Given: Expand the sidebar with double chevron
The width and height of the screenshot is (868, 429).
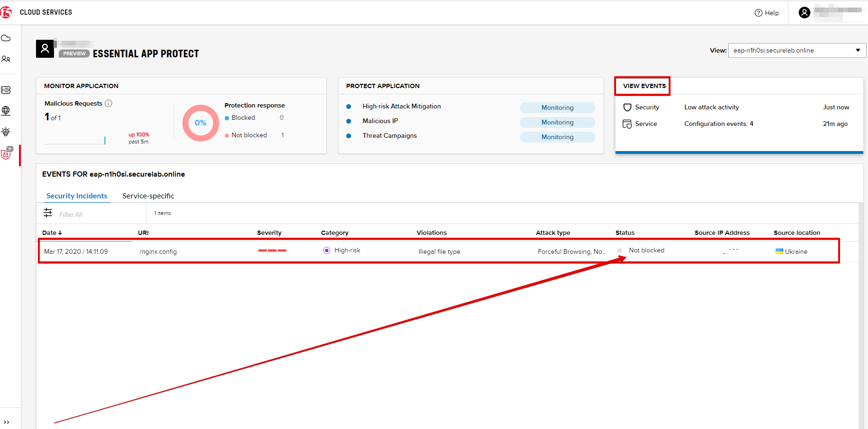Looking at the screenshot, I should point(6,422).
